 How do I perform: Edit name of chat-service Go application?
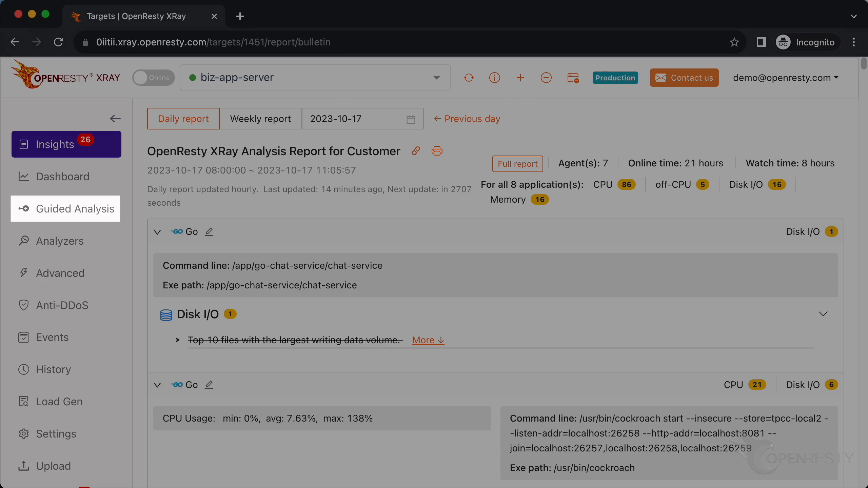tap(209, 232)
